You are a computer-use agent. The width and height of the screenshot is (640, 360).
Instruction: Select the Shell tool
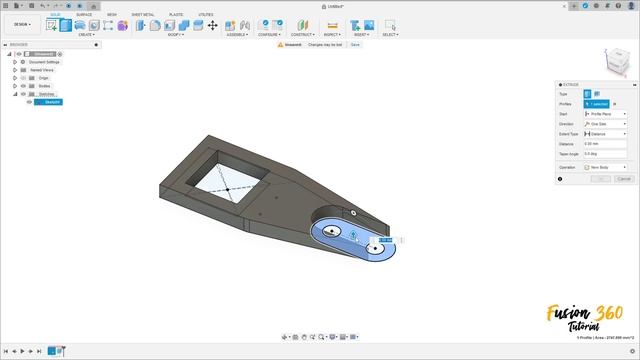pyautogui.click(x=169, y=25)
